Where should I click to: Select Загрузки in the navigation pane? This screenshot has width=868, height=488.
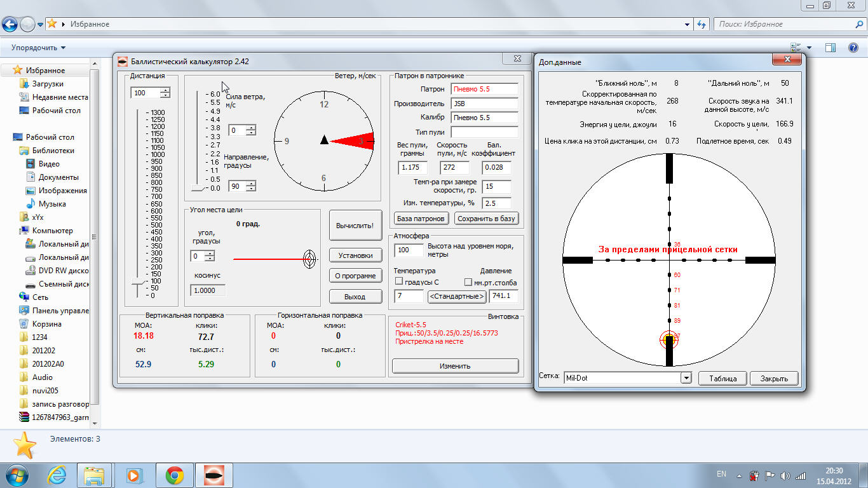click(48, 84)
